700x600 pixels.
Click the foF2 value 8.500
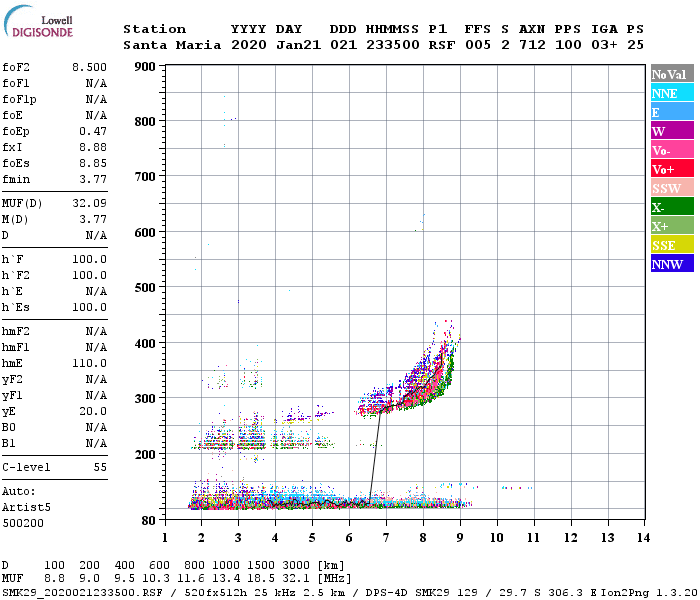pos(89,67)
